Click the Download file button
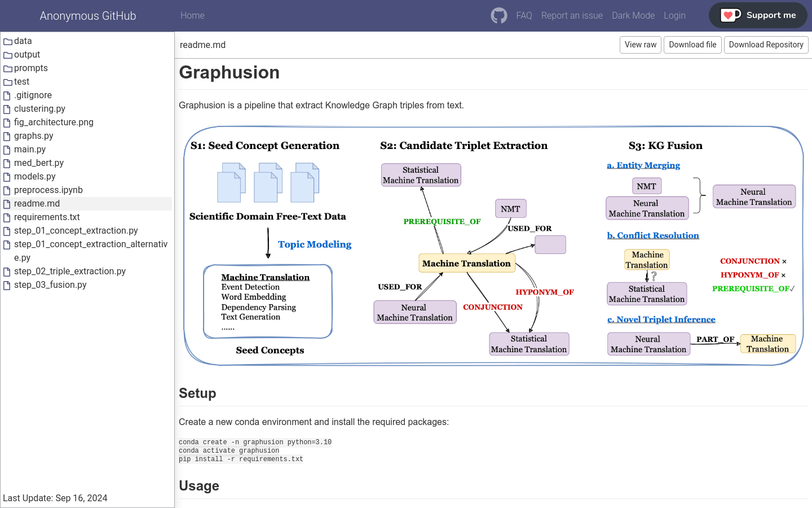 coord(692,45)
